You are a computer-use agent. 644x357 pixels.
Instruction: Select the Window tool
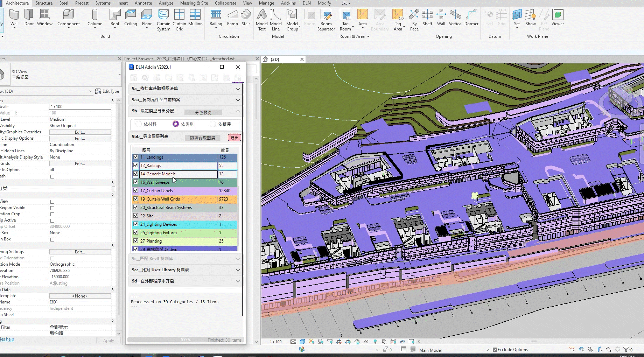[x=45, y=17]
